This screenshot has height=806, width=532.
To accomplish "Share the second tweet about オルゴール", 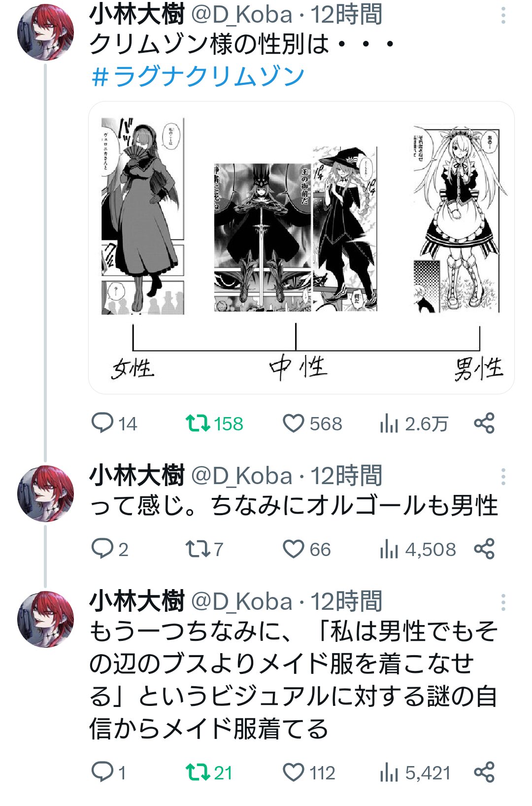I will coord(484,549).
